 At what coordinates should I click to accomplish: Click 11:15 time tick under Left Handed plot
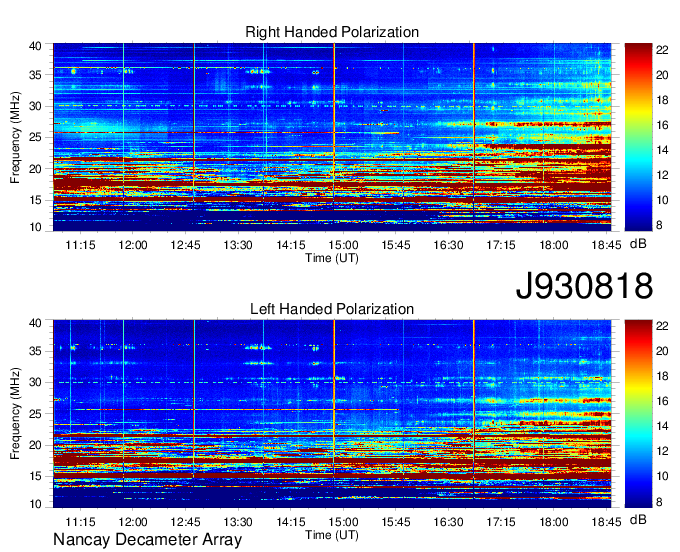click(x=80, y=522)
